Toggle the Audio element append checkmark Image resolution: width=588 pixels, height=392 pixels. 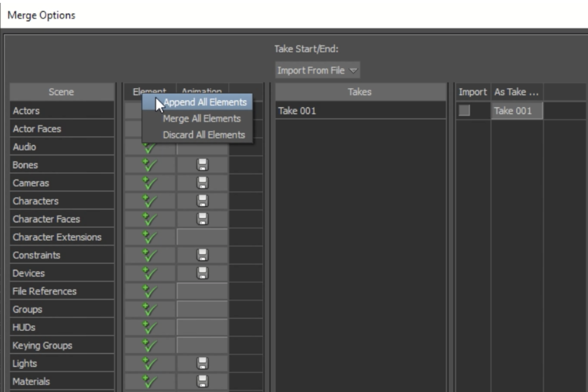[x=149, y=148]
